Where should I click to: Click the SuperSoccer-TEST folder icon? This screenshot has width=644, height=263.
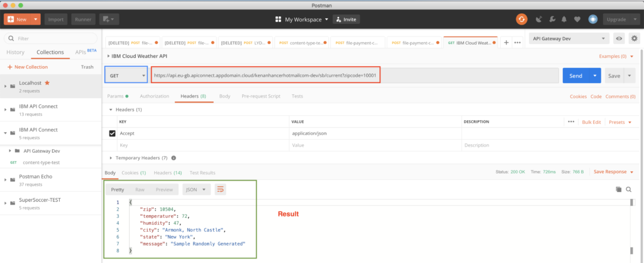[13, 203]
